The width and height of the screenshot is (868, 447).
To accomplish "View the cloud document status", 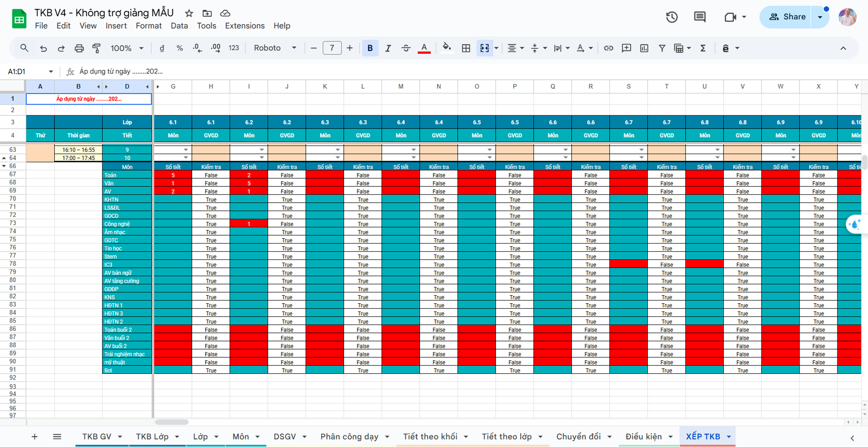I will 225,13.
